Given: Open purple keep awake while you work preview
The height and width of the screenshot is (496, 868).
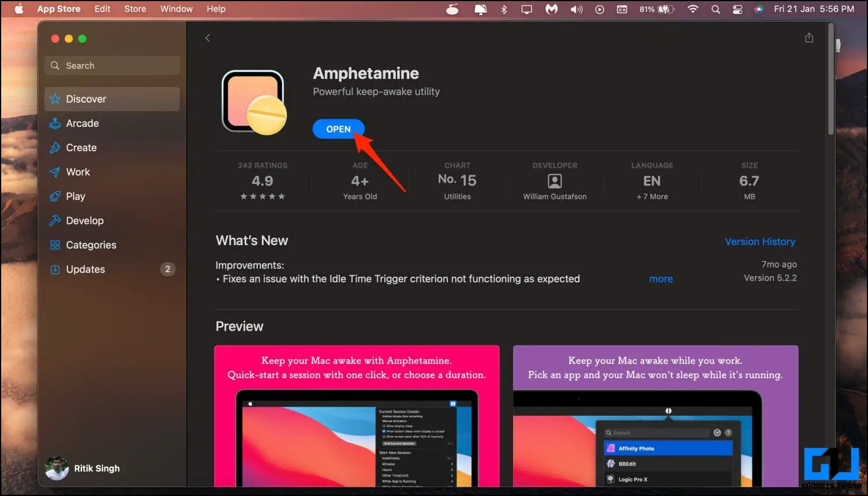Looking at the screenshot, I should pos(656,416).
